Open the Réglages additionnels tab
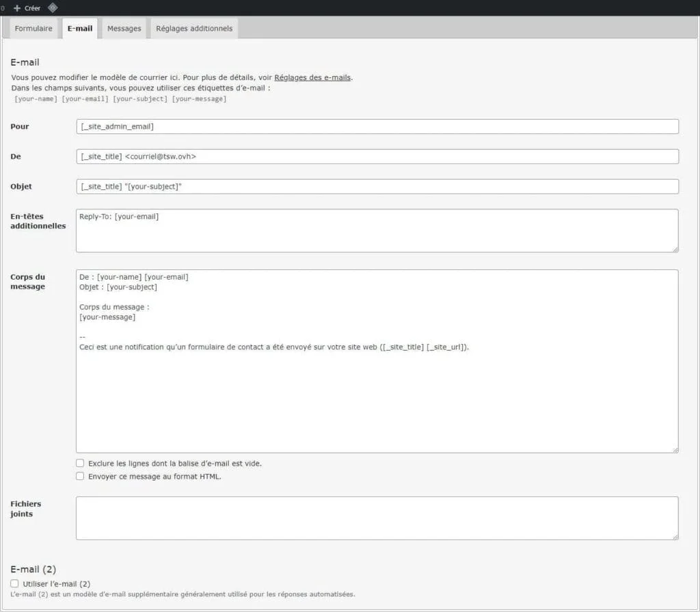The image size is (700, 612). [194, 29]
